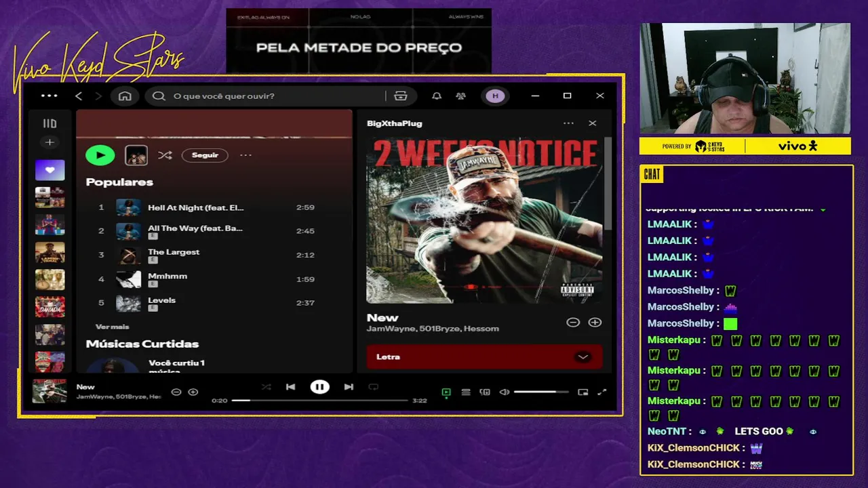This screenshot has height=488, width=868.
Task: Click now playing panel scrollbar
Action: [x=608, y=183]
